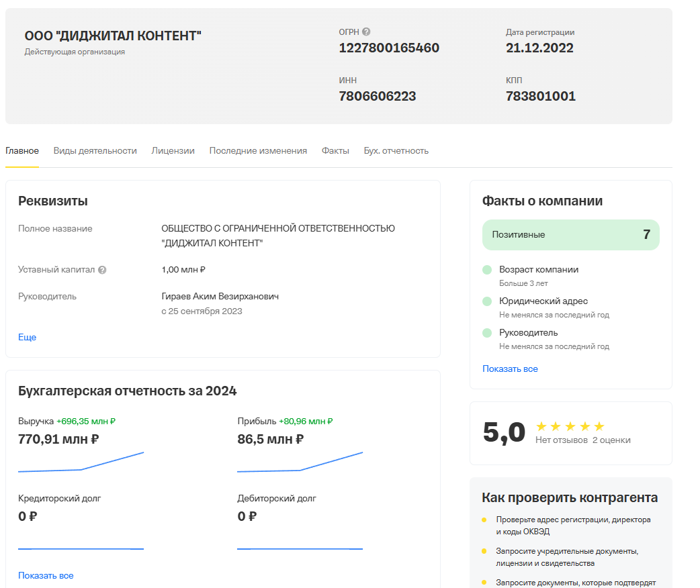Set rating by clicking the third star
700x588 pixels.
tap(569, 426)
